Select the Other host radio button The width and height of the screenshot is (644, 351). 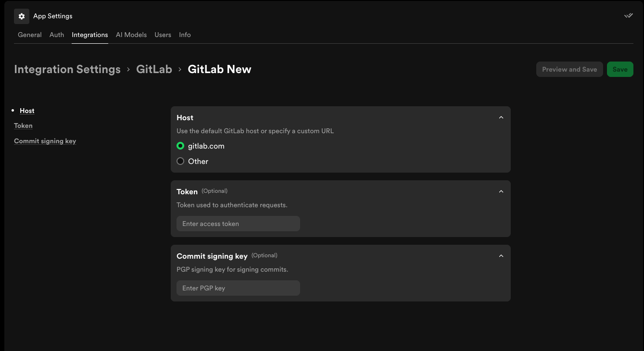tap(180, 162)
